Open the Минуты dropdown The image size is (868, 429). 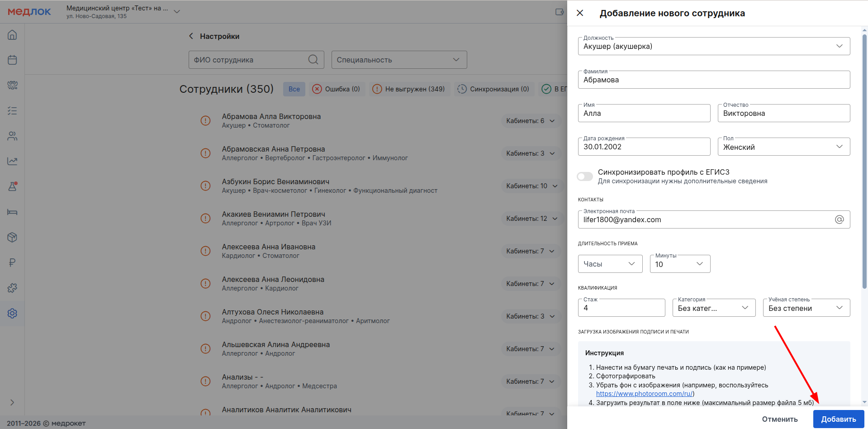click(679, 264)
